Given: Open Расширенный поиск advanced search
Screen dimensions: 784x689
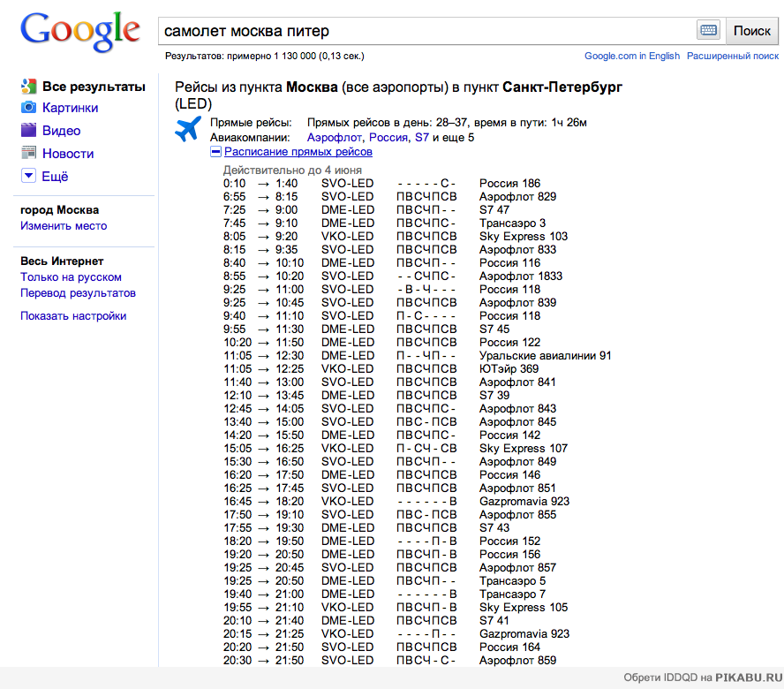Looking at the screenshot, I should [733, 56].
